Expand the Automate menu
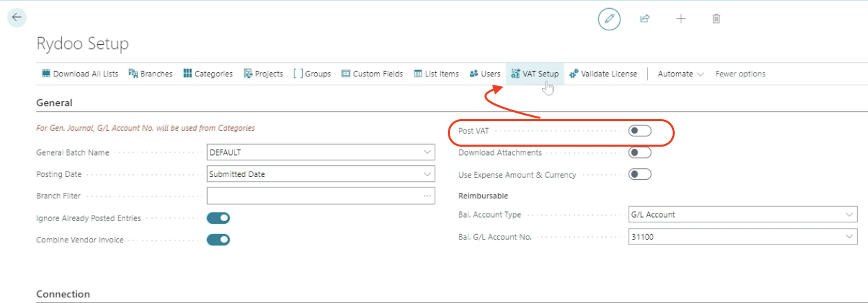The height and width of the screenshot is (303, 868). click(681, 74)
